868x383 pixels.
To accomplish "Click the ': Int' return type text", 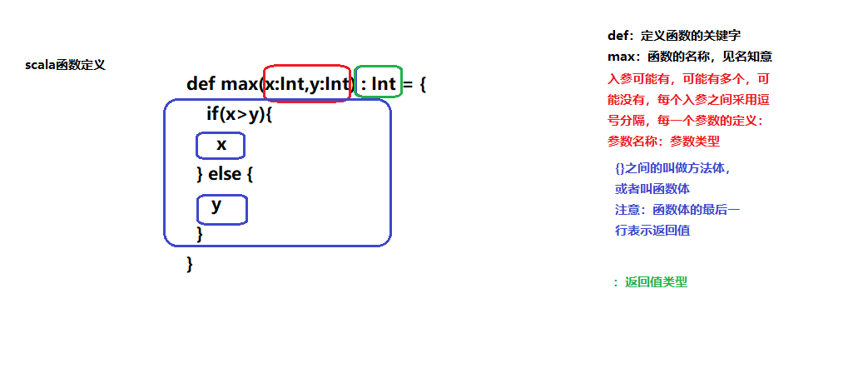I will point(379,84).
